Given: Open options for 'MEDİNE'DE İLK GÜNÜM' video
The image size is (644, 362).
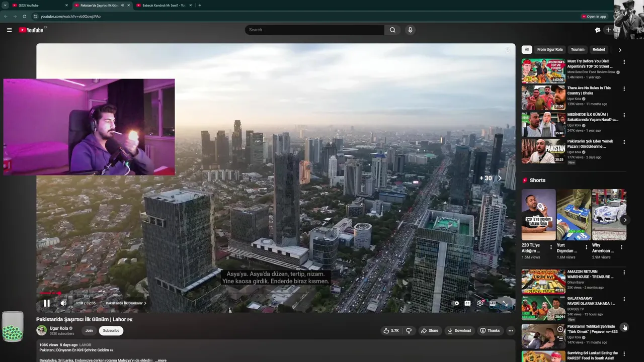Looking at the screenshot, I should 624,115.
